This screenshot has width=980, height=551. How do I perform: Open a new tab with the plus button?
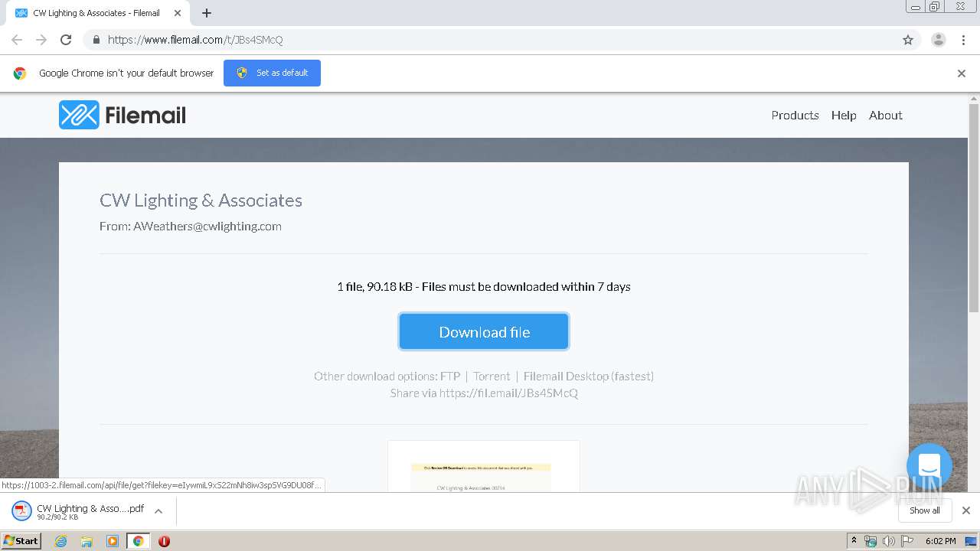(207, 13)
